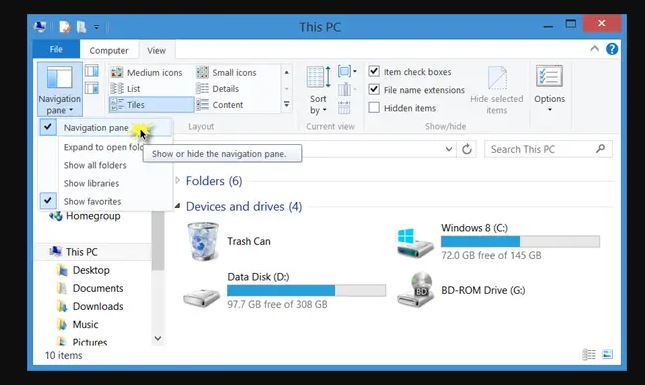This screenshot has width=645, height=385.
Task: Select the Windows 8 (C:) drive
Action: [499, 242]
